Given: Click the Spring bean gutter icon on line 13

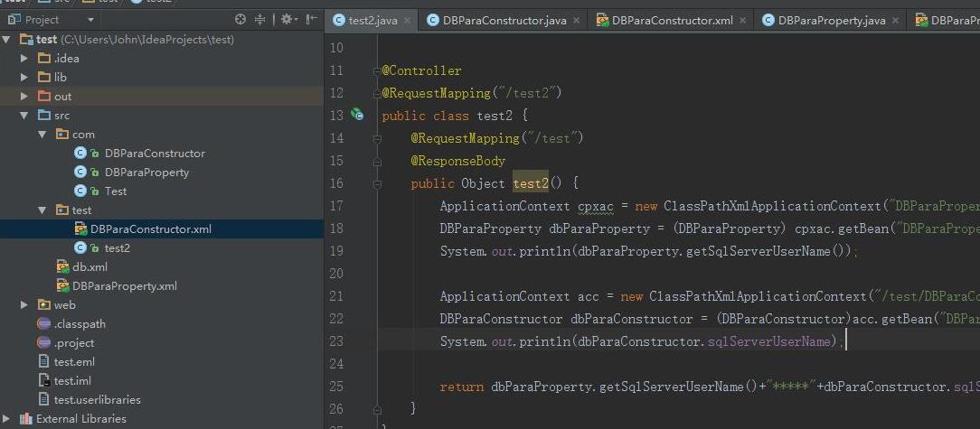Looking at the screenshot, I should (357, 115).
